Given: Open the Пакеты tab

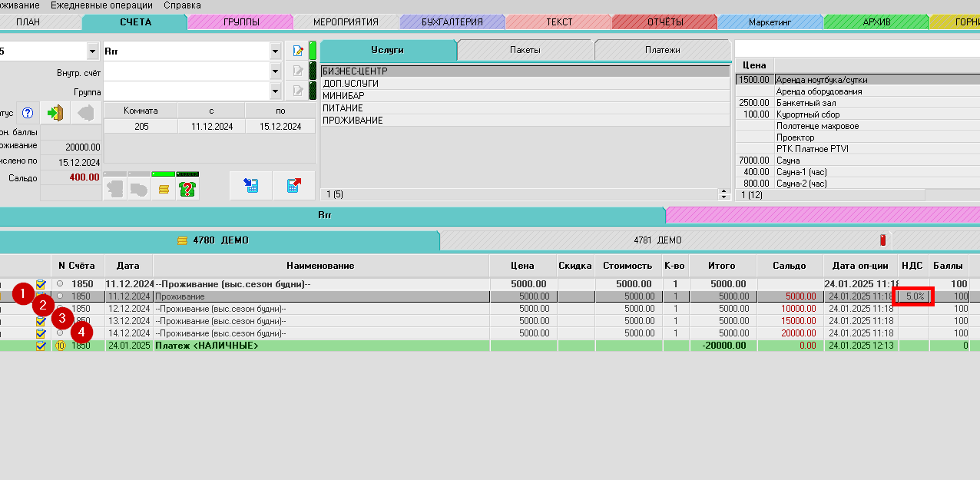Looking at the screenshot, I should click(x=525, y=50).
